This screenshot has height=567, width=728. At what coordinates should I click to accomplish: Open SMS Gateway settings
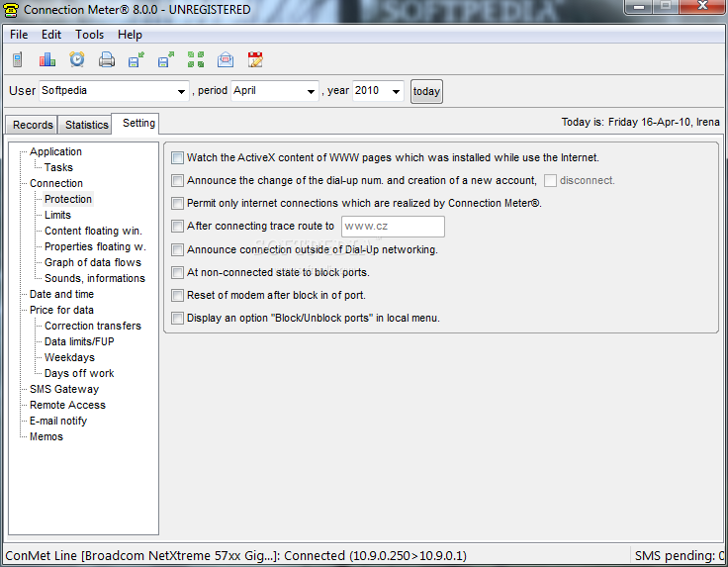coord(64,389)
